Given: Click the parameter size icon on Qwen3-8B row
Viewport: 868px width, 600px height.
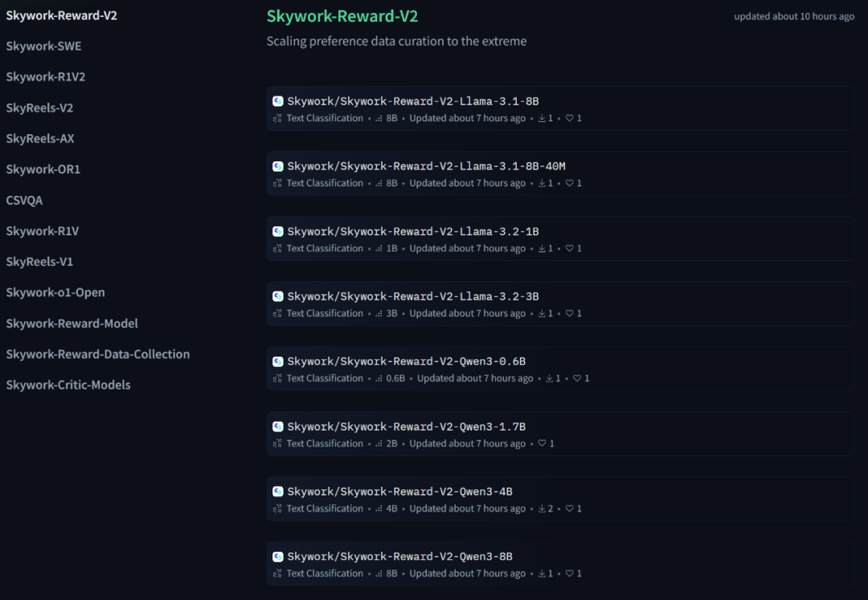Looking at the screenshot, I should (x=379, y=573).
